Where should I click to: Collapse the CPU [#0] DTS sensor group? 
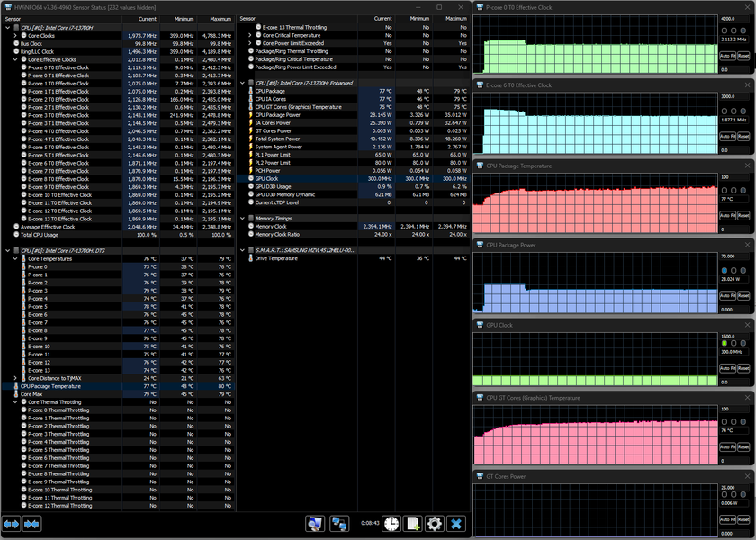tap(8, 251)
